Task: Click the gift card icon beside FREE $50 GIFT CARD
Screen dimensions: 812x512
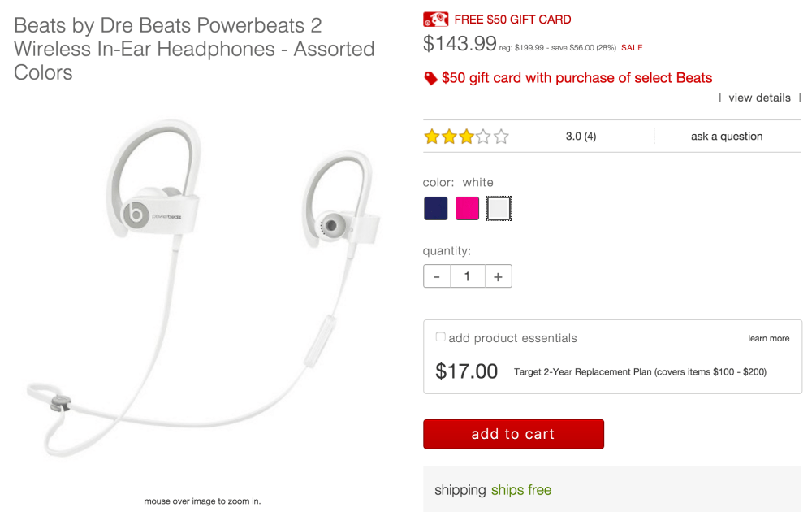Action: (435, 20)
